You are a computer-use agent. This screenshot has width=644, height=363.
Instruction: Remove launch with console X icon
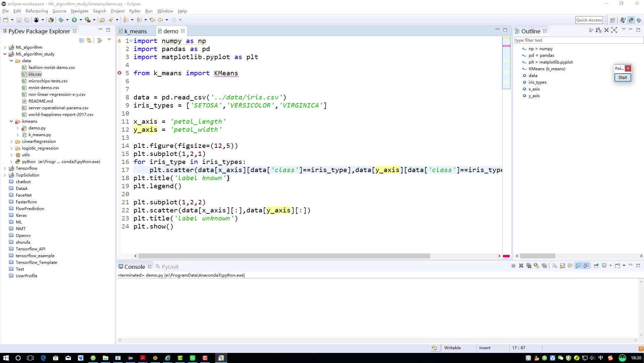pyautogui.click(x=521, y=266)
